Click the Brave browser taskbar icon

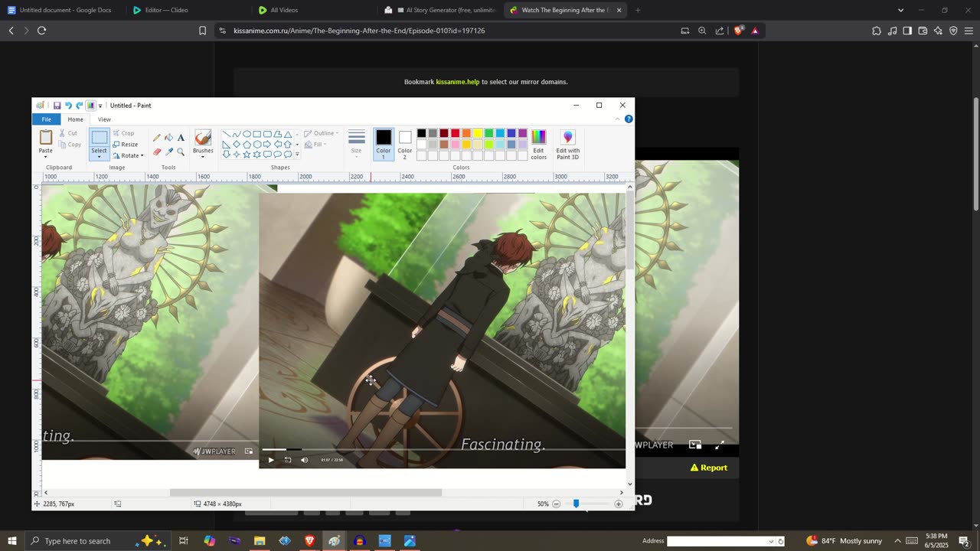point(309,541)
